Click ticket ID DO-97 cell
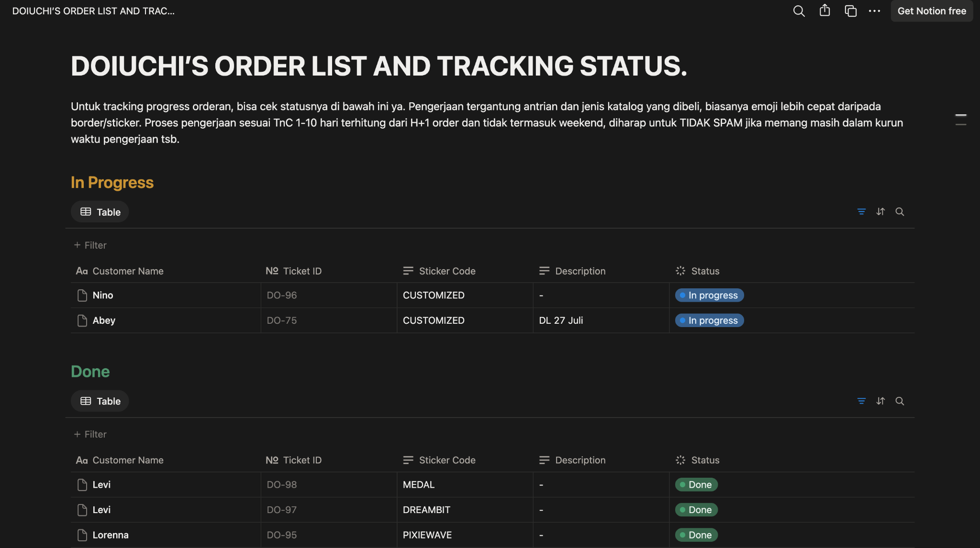The image size is (980, 548). coord(329,510)
